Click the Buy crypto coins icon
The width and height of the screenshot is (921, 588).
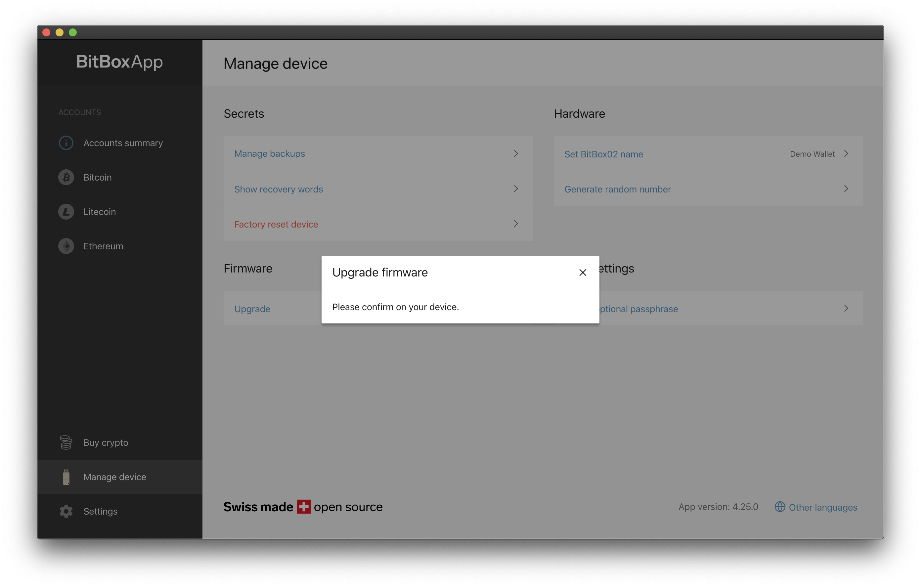pyautogui.click(x=66, y=442)
